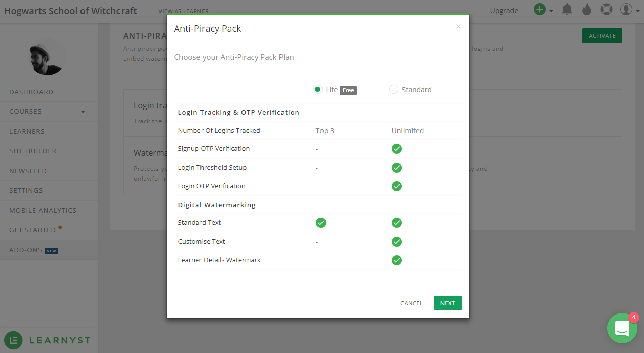Open dropdown arrow beside user avatar

click(x=637, y=11)
